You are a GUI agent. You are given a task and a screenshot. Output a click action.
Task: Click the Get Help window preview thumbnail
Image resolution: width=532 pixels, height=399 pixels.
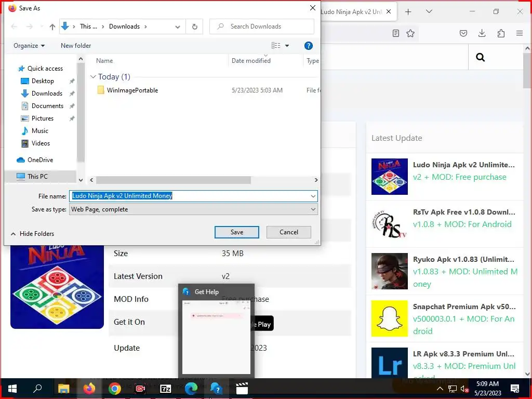click(x=216, y=337)
